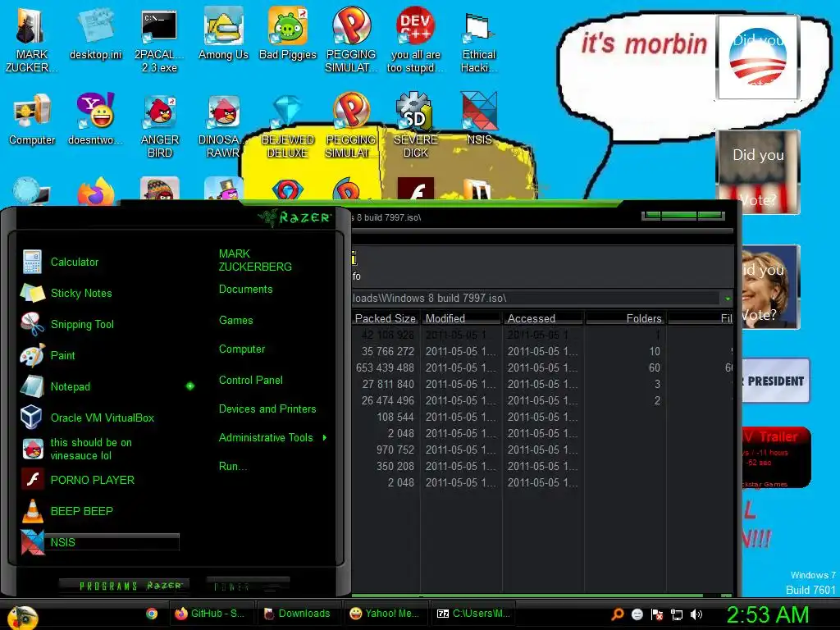Open the Among Us desktop shortcut
Viewport: 840px width, 630px height.
point(223,34)
